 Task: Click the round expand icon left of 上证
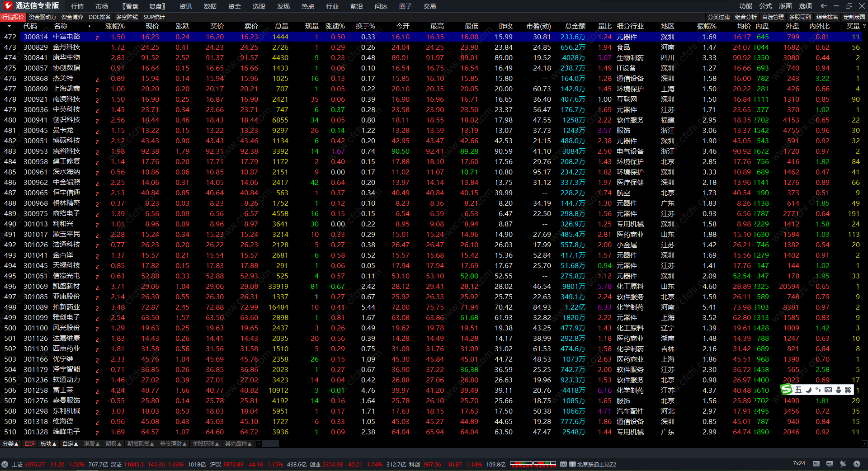[x=5, y=464]
